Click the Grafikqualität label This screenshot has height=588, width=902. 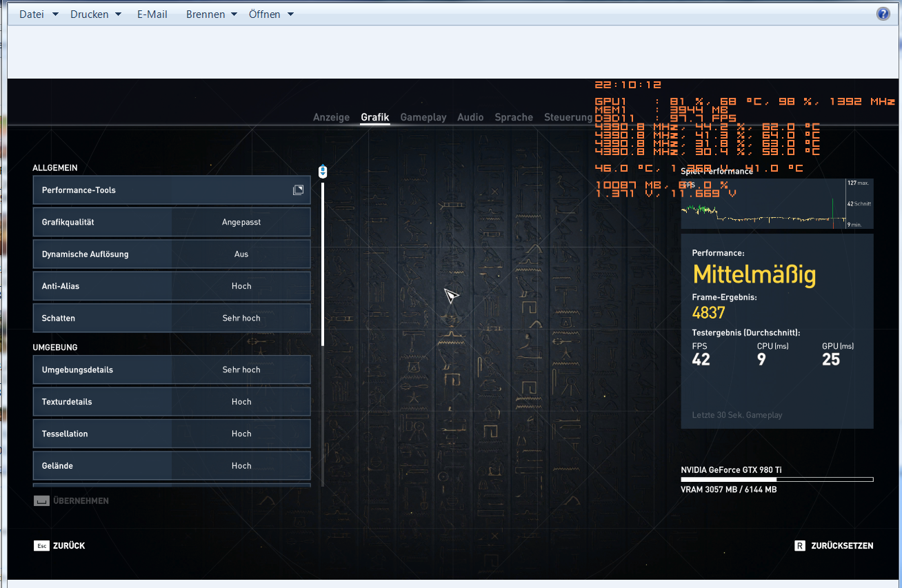click(68, 222)
